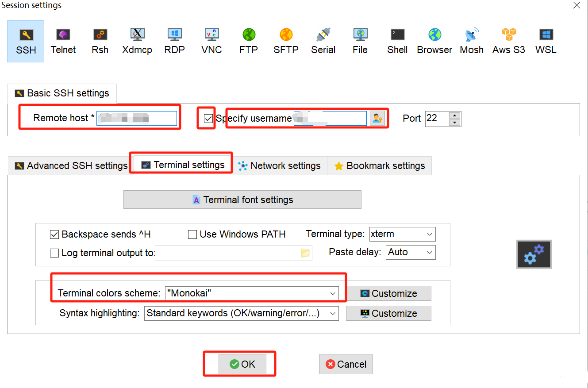Viewport: 588px width, 388px height.
Task: Click the Remote host input field
Action: coord(137,118)
